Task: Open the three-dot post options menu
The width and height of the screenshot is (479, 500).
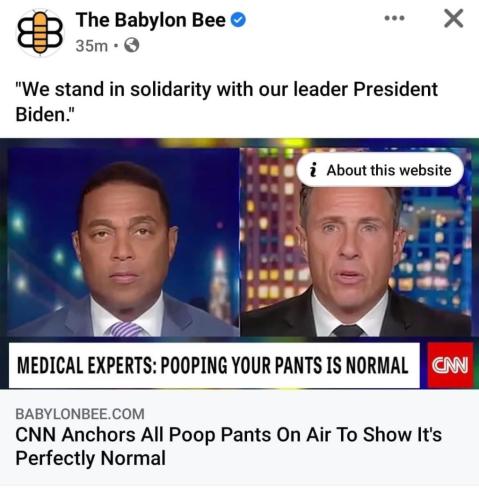Action: click(x=395, y=18)
